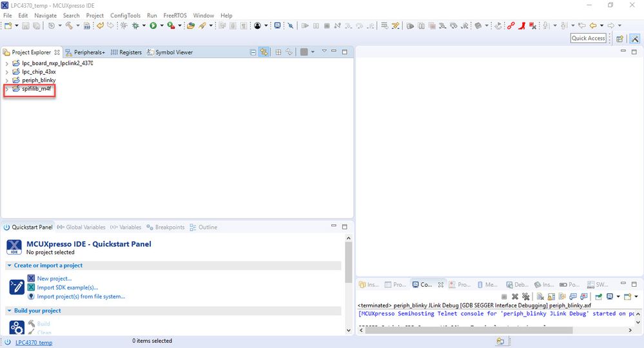Click Remove All Terminated Launches in console
The height and width of the screenshot is (348, 644).
tap(526, 296)
